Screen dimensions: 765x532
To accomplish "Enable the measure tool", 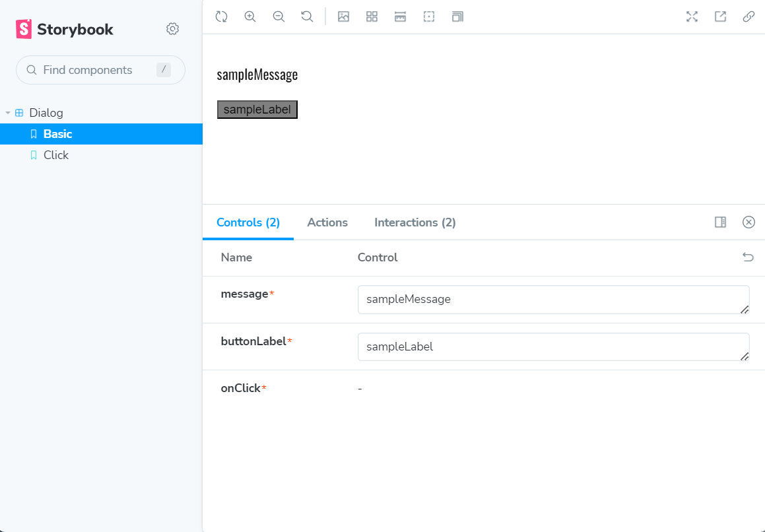I will [400, 17].
